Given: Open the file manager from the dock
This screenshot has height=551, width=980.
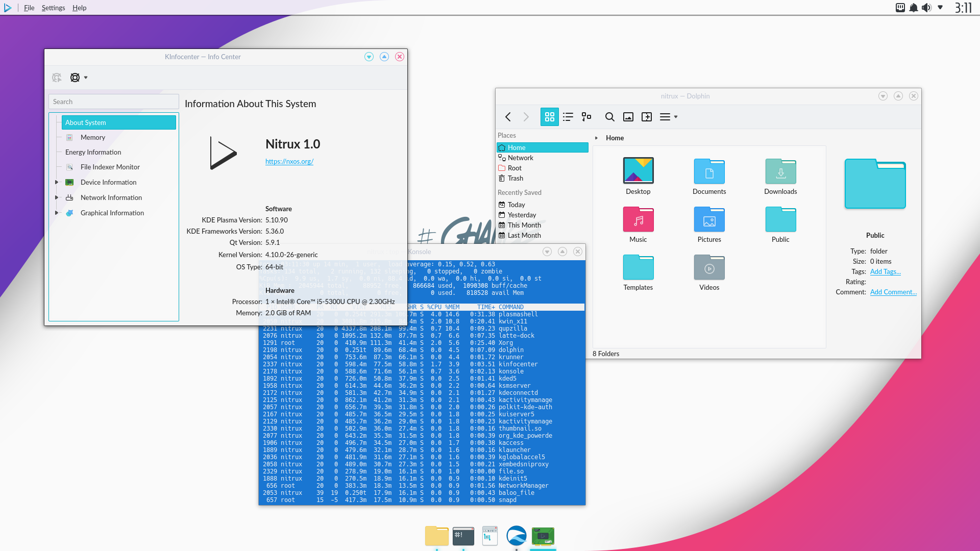Looking at the screenshot, I should 436,536.
